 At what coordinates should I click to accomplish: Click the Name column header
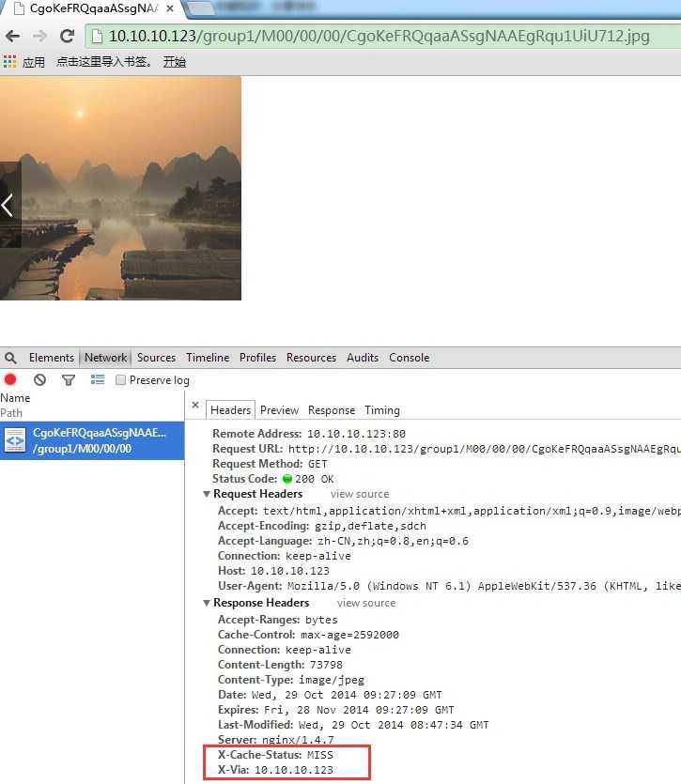pyautogui.click(x=16, y=398)
